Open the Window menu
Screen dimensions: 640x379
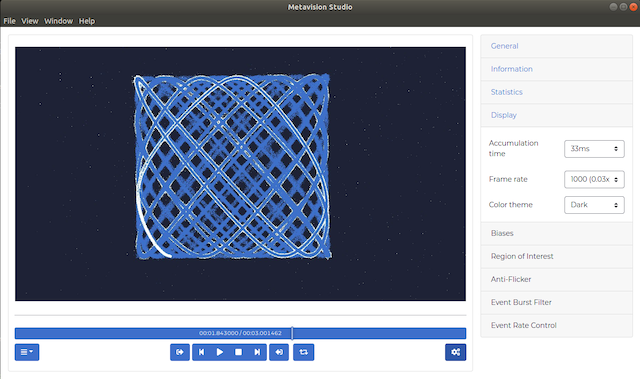tap(58, 21)
